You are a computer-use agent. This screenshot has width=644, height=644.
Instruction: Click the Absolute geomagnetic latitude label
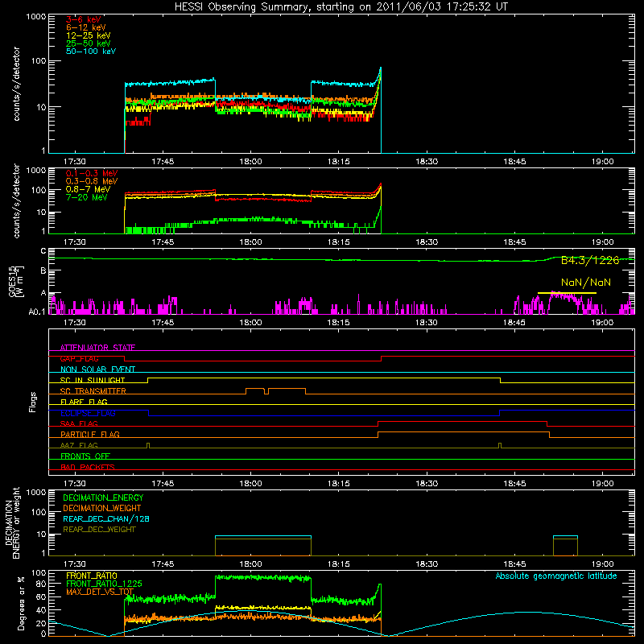[x=556, y=576]
